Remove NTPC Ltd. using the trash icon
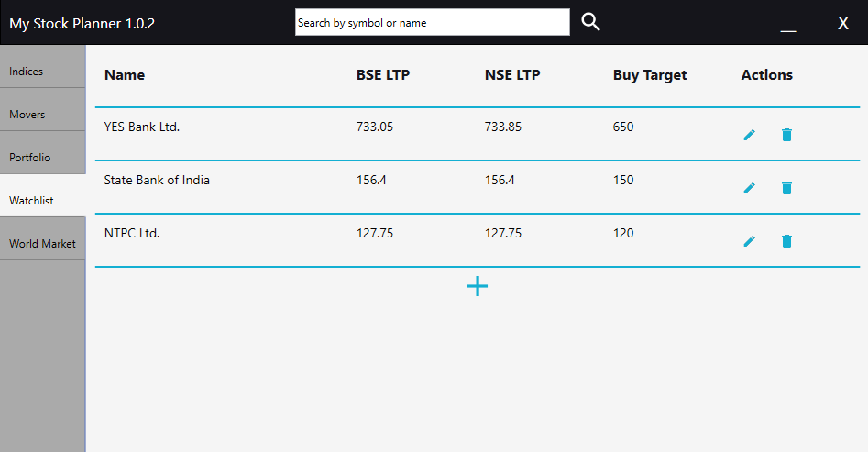Viewport: 868px width, 452px height. point(786,241)
